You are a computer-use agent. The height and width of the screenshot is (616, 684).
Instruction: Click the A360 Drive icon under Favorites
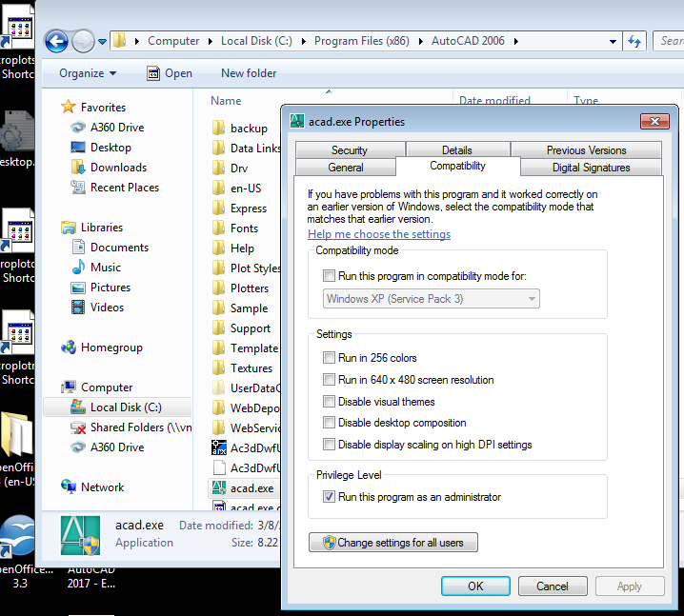click(x=78, y=128)
